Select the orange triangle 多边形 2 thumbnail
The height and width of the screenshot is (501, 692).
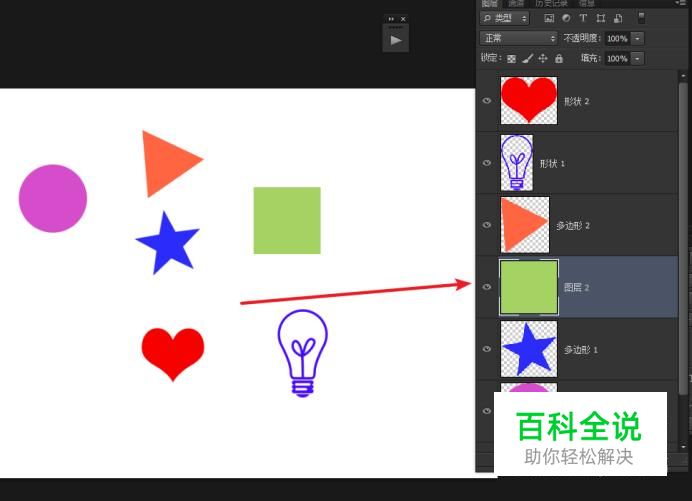tap(525, 225)
